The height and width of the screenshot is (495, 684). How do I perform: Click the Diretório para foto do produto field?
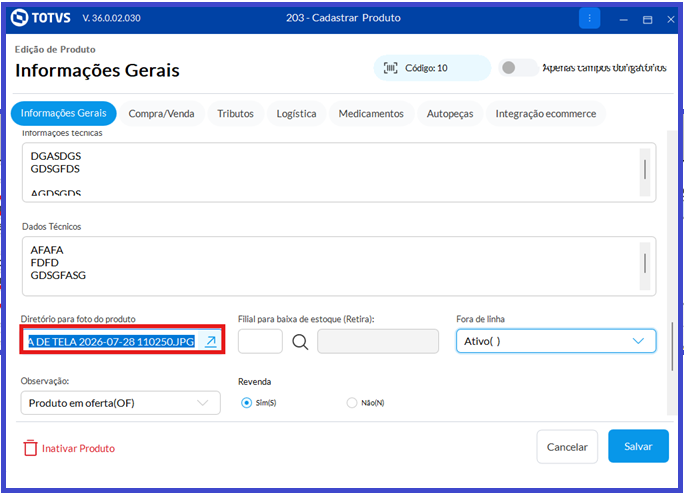[x=122, y=341]
